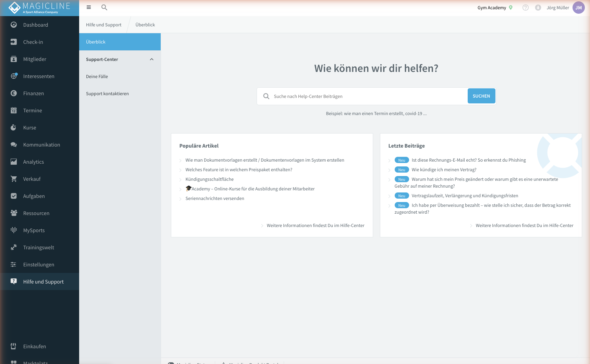Collapse the Support-Center section chevron
The width and height of the screenshot is (590, 364).
point(152,59)
